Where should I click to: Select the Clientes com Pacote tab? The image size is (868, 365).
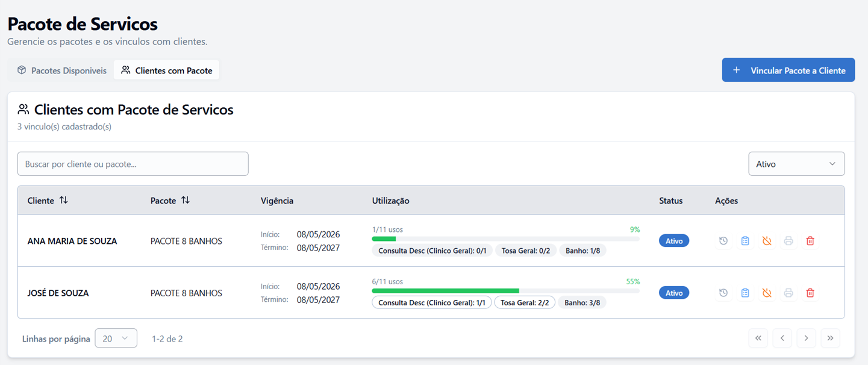[x=166, y=70]
